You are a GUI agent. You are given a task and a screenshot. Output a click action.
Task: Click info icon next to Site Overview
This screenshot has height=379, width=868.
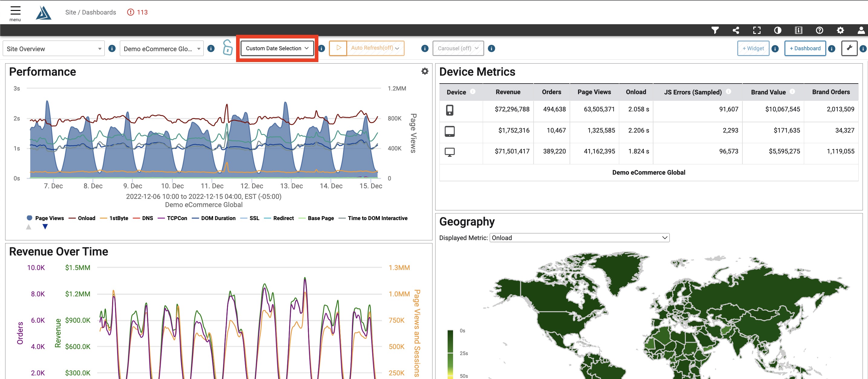click(112, 48)
